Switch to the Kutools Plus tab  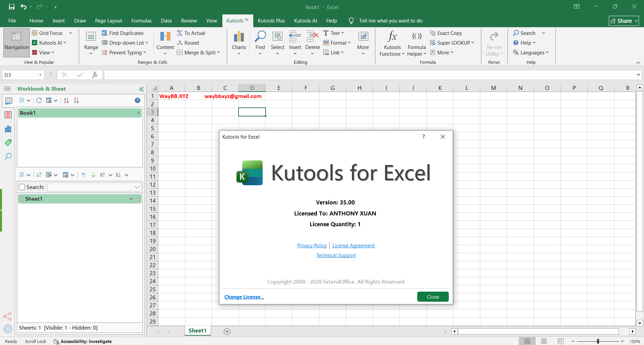click(x=271, y=20)
